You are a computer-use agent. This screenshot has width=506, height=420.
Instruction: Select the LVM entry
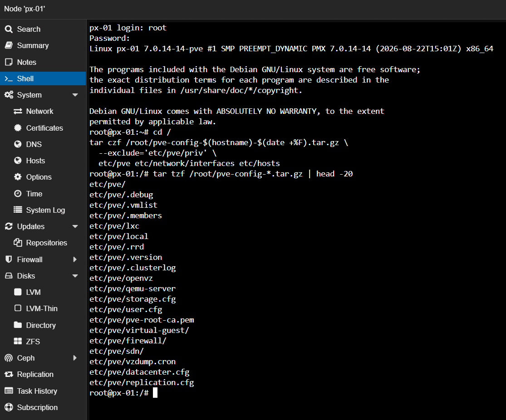coord(43,292)
